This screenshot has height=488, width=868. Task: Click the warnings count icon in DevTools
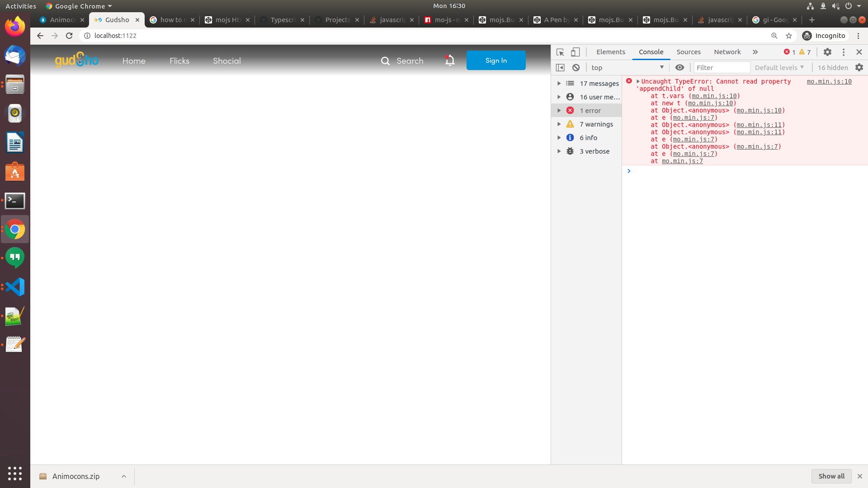click(802, 52)
